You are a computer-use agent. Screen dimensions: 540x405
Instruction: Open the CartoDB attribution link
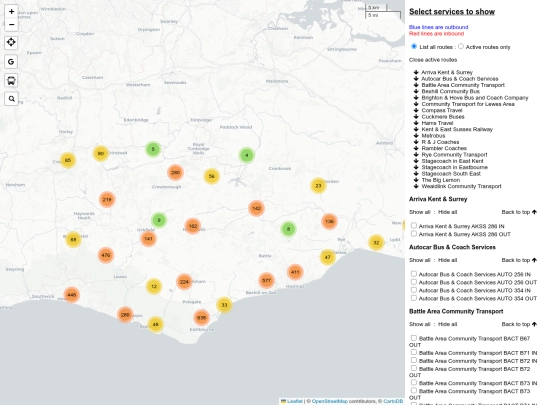(x=393, y=401)
